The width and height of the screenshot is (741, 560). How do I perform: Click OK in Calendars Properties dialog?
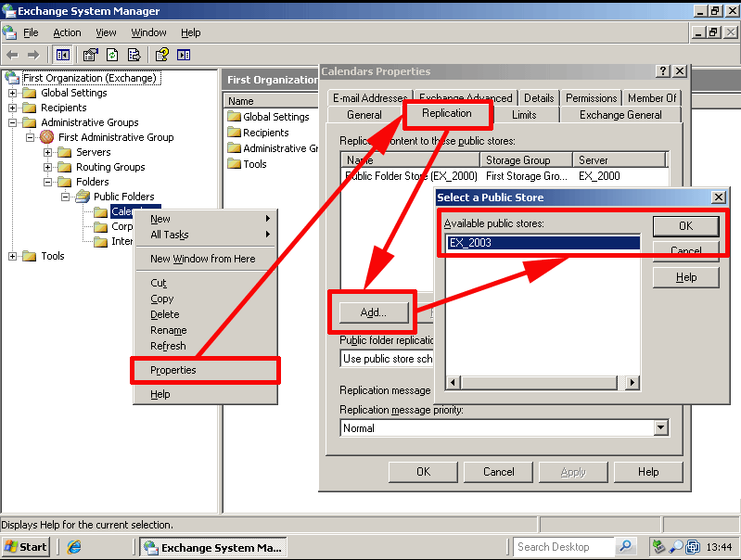tap(423, 472)
